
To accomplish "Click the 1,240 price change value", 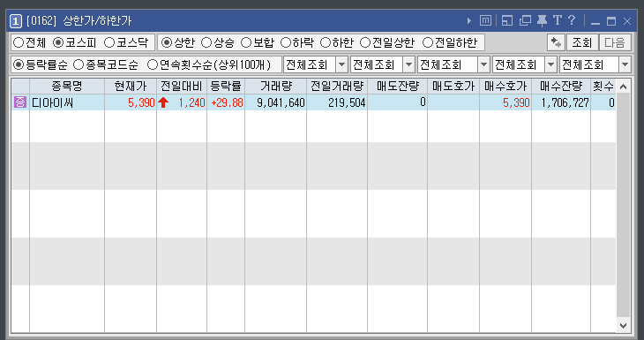I will (x=191, y=102).
